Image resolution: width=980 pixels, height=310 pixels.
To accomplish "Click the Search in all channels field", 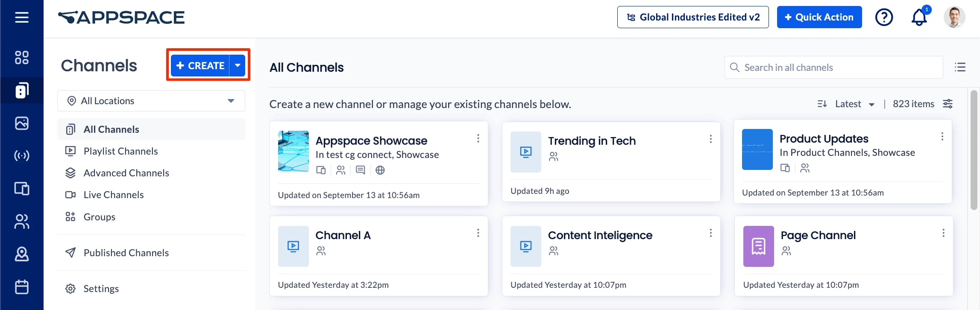I will 833,67.
